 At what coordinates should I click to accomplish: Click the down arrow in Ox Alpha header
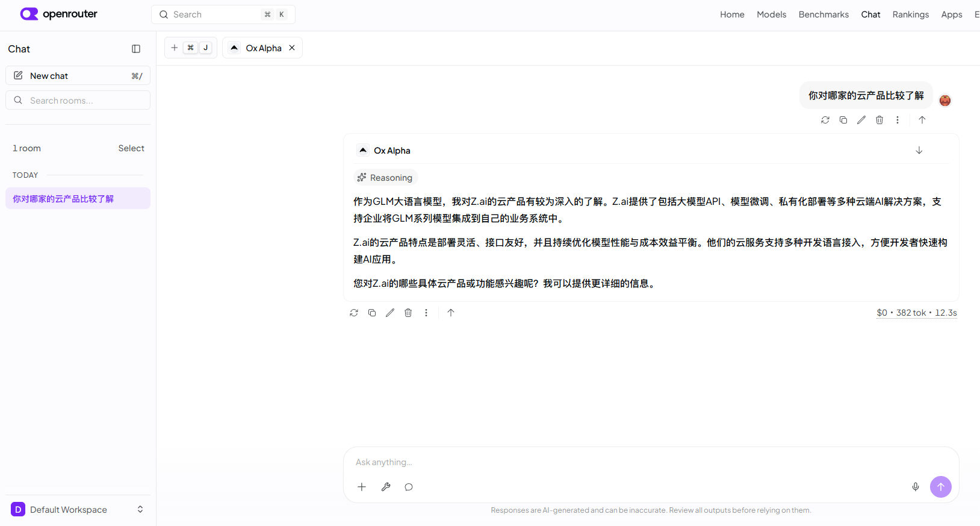(x=919, y=150)
